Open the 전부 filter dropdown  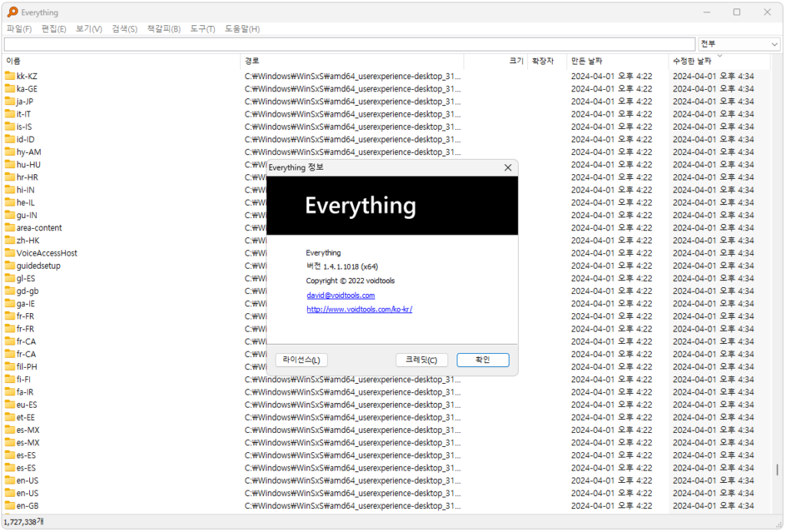click(x=738, y=44)
